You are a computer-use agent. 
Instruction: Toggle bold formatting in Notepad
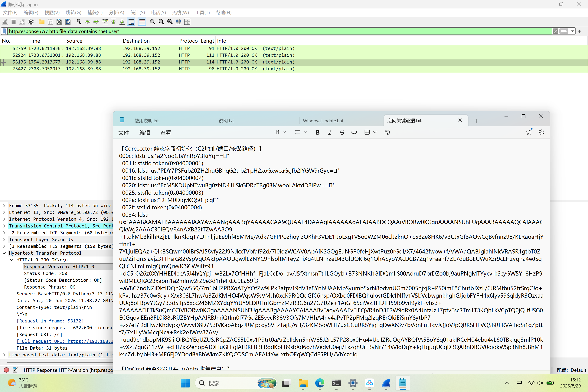coord(318,132)
